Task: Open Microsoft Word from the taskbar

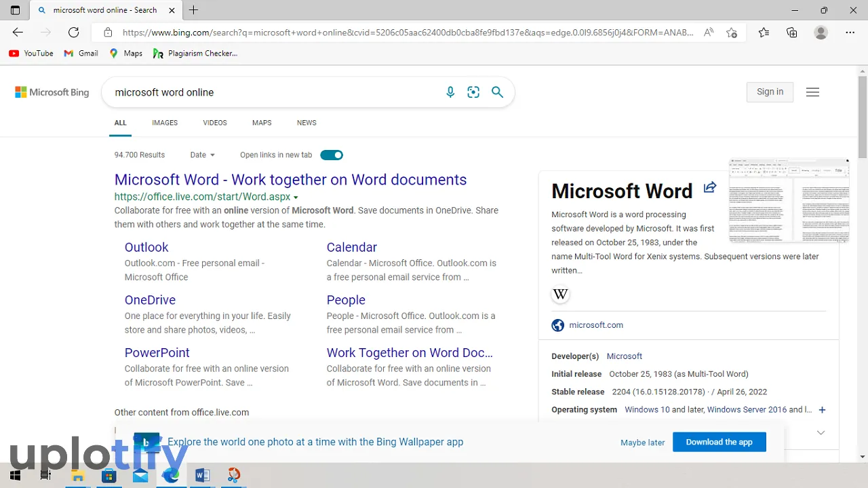Action: (x=202, y=475)
